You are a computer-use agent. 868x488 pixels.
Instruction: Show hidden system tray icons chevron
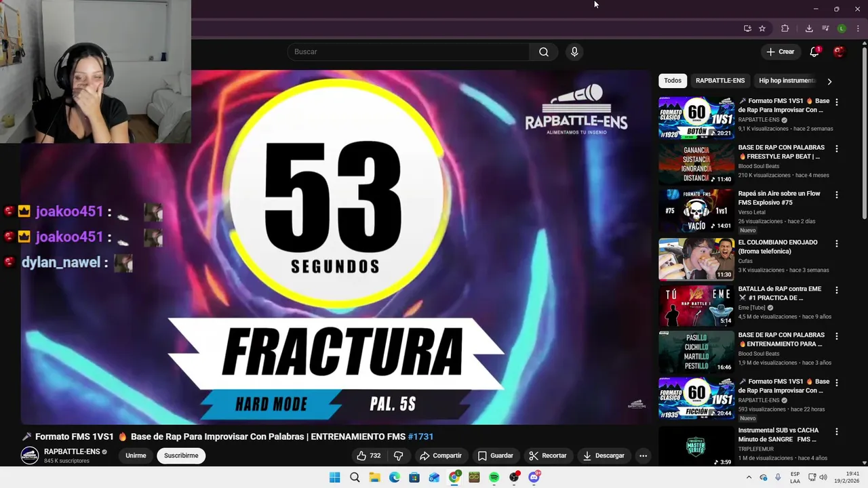(749, 477)
